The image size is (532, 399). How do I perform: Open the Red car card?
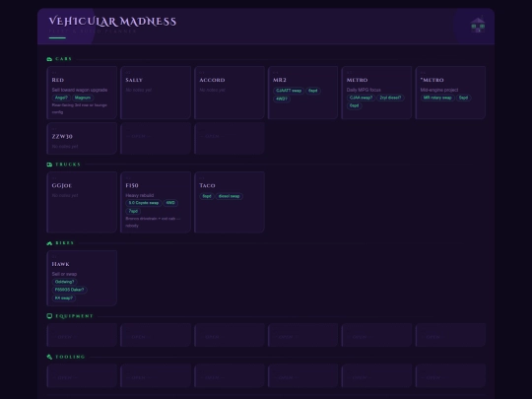pos(82,93)
